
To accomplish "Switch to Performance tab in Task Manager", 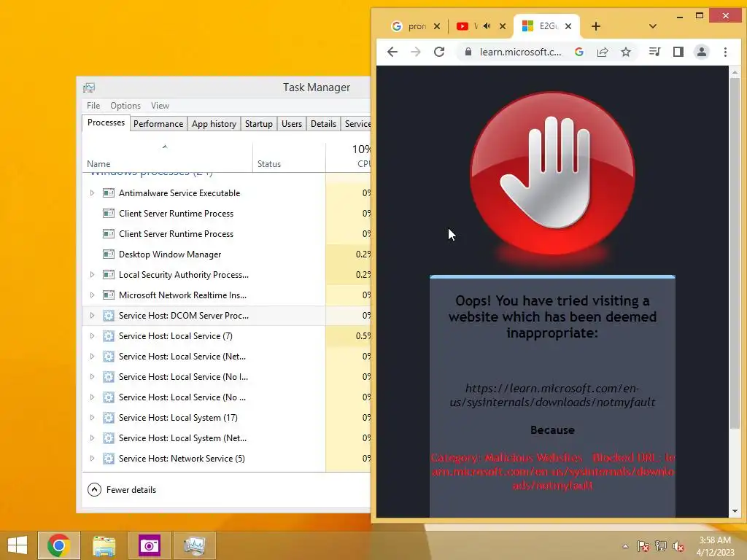I will point(158,124).
